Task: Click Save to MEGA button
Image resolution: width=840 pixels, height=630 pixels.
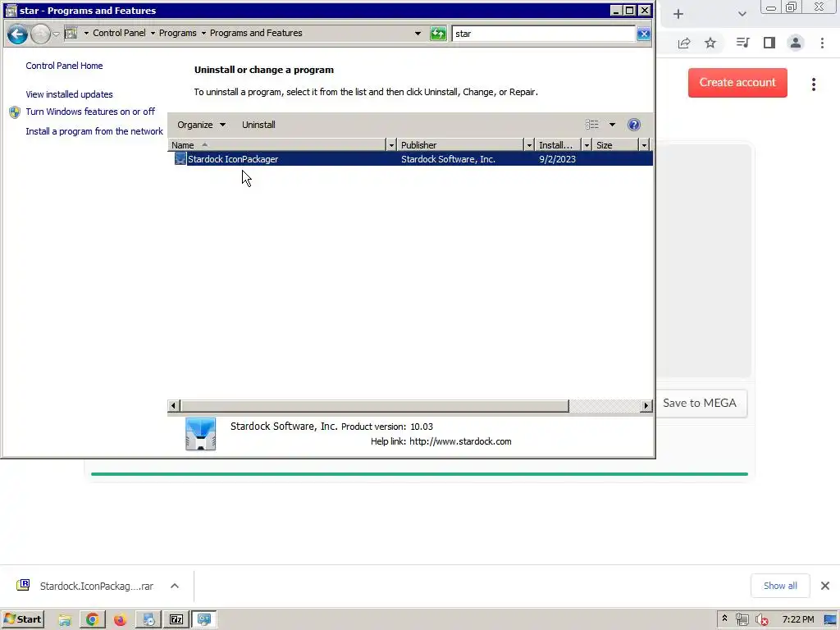Action: point(700,404)
